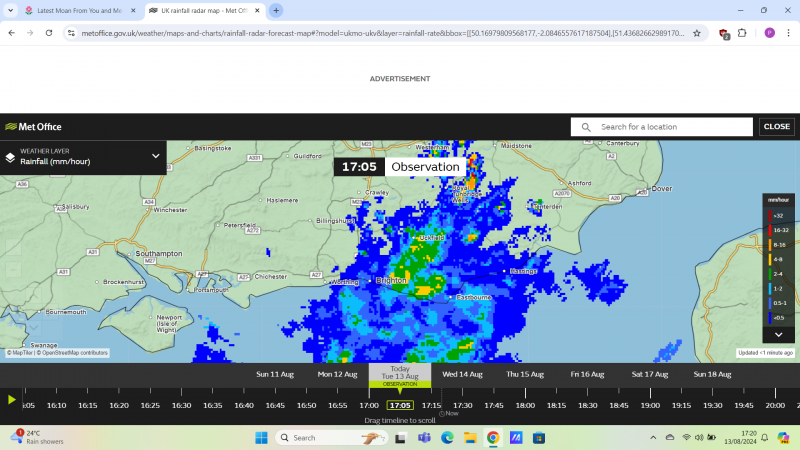Collapse the mm/hour legend chevron
The image size is (800, 450).
tap(779, 335)
